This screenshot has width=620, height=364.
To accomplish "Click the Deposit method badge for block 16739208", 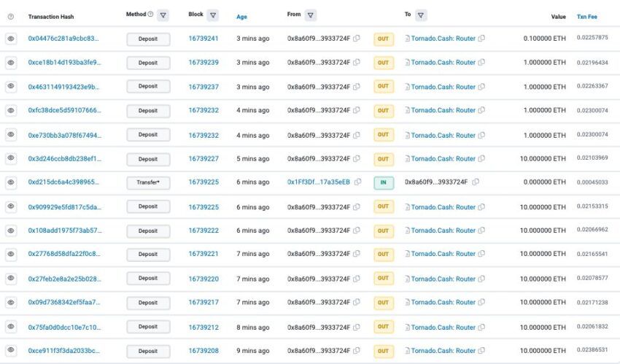I will click(x=148, y=352).
